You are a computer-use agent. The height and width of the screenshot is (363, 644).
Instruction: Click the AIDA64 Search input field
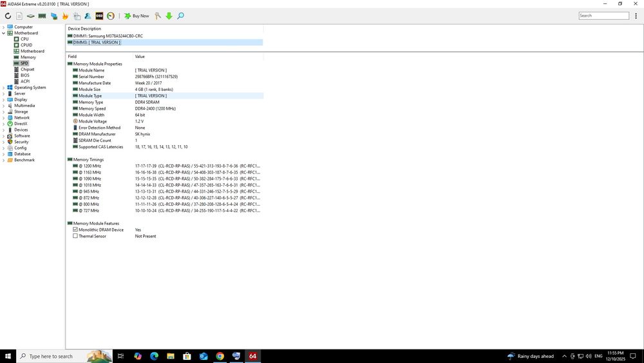604,15
